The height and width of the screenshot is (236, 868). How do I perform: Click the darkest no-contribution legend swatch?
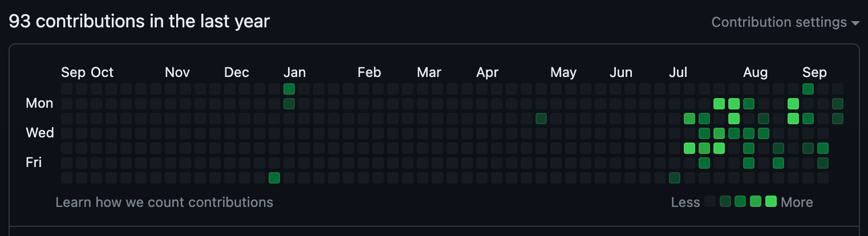tap(710, 201)
